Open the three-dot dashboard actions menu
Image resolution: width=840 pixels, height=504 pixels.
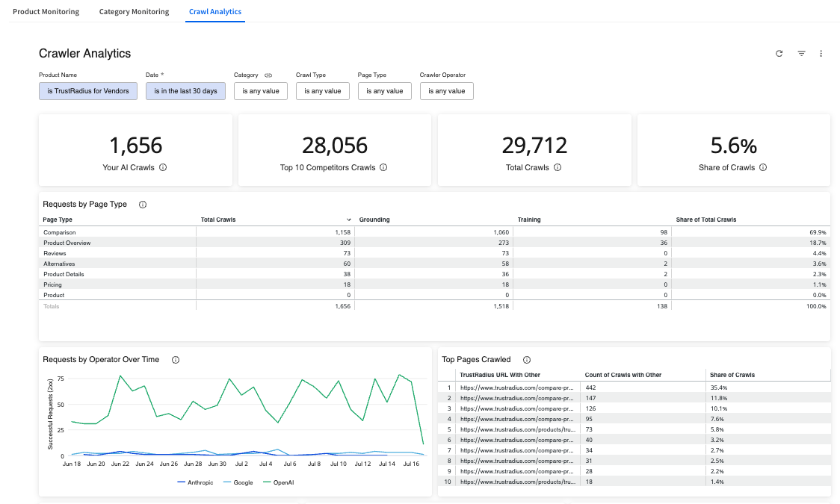click(821, 54)
